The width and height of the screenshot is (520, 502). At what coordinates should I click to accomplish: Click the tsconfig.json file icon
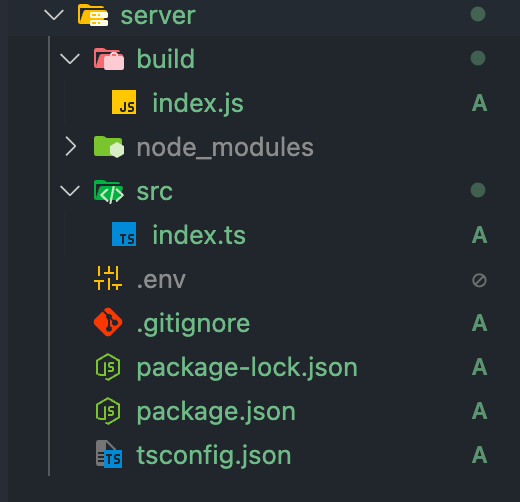[x=109, y=454]
